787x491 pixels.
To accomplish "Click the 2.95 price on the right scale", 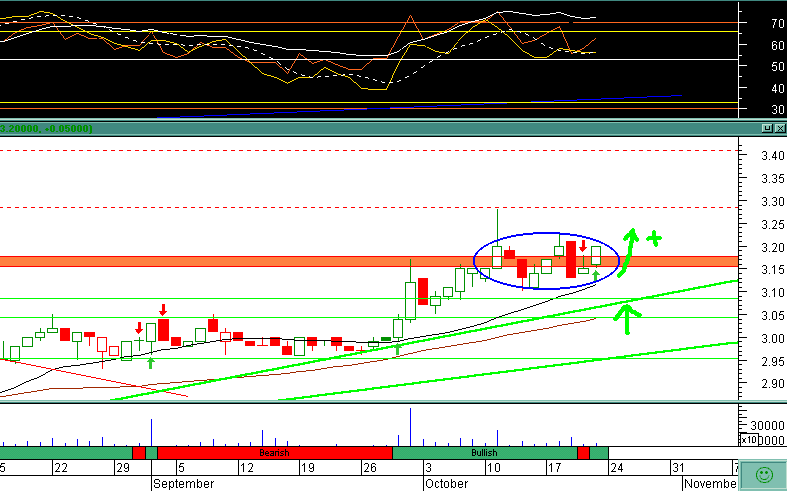I will click(772, 361).
